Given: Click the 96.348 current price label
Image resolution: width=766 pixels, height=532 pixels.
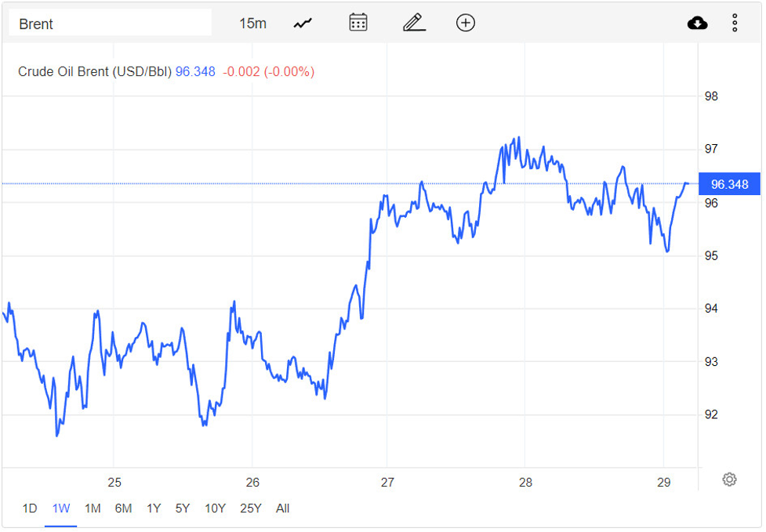Looking at the screenshot, I should [728, 185].
